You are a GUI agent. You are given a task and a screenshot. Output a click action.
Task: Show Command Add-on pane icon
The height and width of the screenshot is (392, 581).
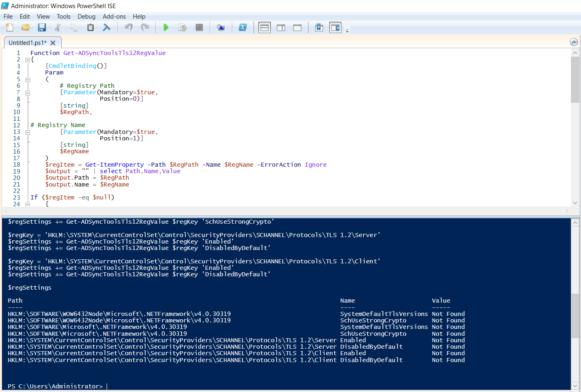pos(335,28)
